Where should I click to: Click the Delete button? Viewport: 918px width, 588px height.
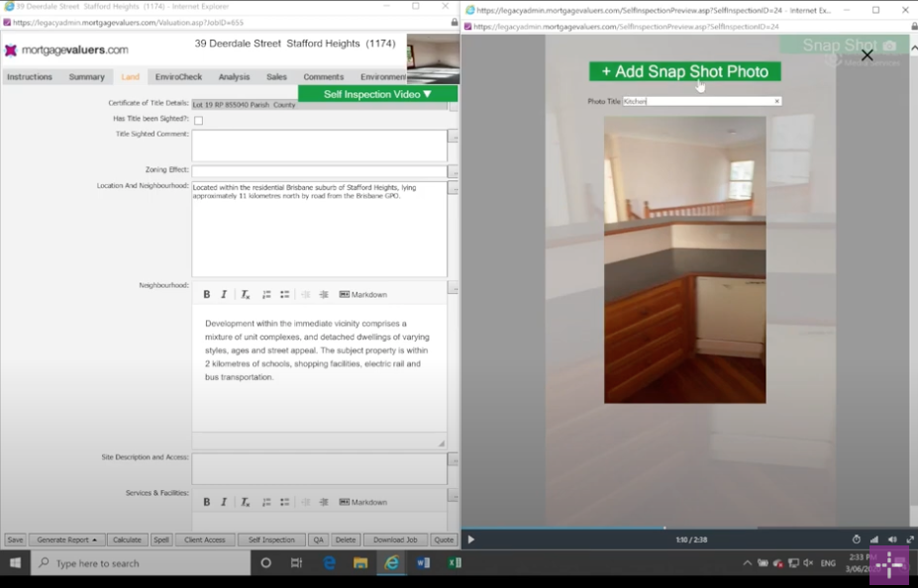click(346, 539)
